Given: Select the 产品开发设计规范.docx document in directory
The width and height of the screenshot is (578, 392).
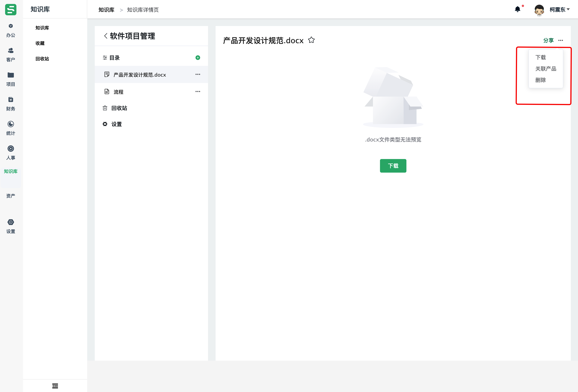Looking at the screenshot, I should click(x=151, y=75).
